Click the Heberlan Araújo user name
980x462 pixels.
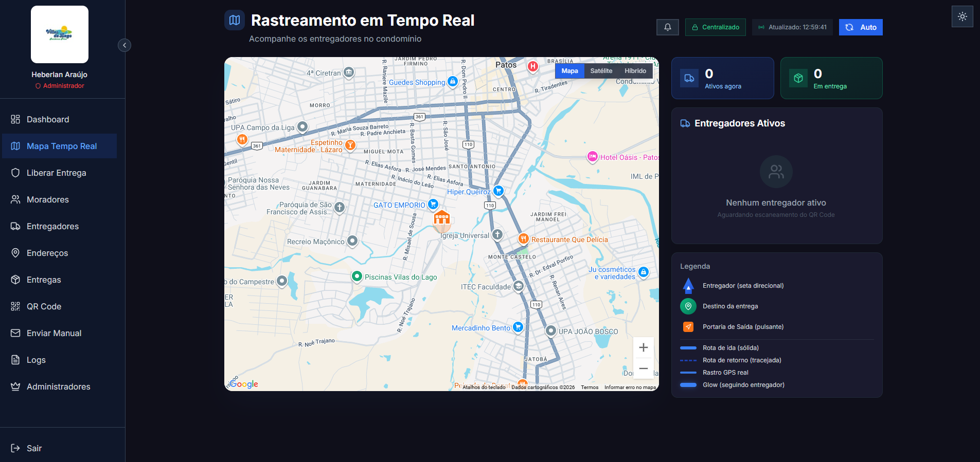click(60, 75)
